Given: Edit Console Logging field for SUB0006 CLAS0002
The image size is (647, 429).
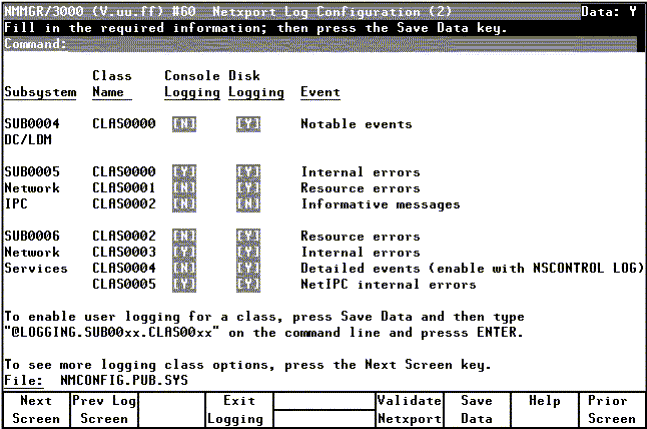Looking at the screenshot, I should pos(184,236).
